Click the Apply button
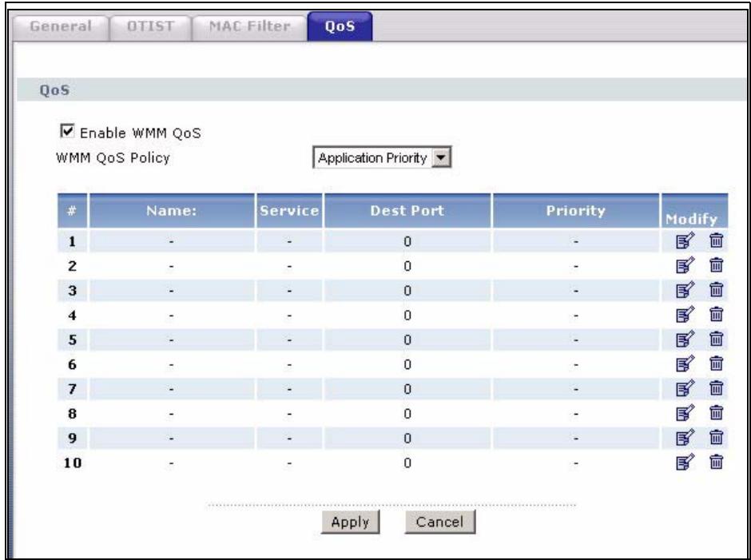The height and width of the screenshot is (560, 751). pyautogui.click(x=350, y=522)
